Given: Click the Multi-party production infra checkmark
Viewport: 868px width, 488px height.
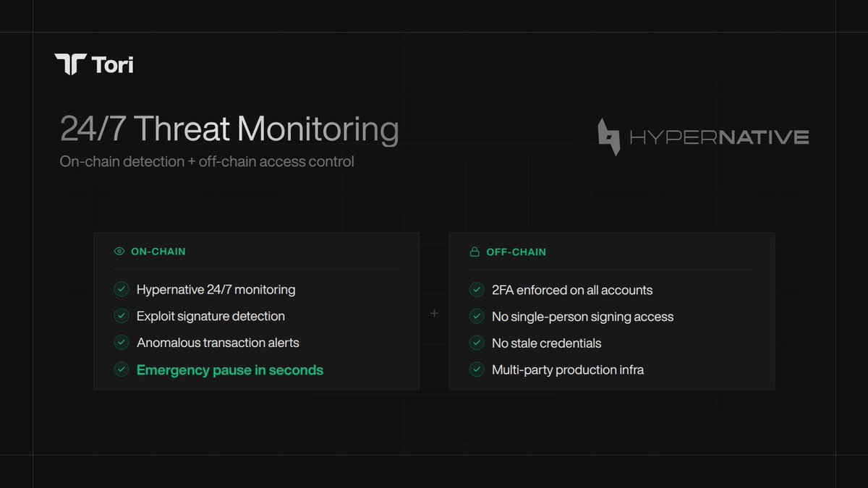Looking at the screenshot, I should [477, 369].
